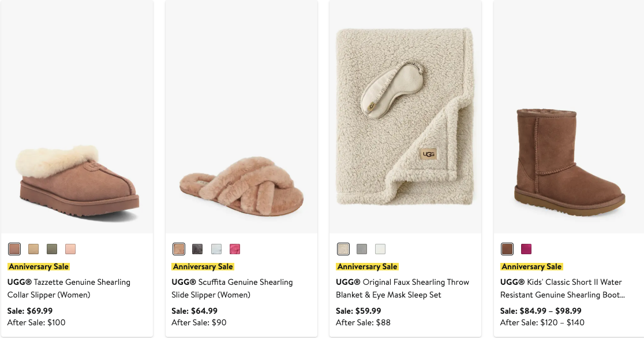Select the tan Scuffita slide slipper swatch
Screen dimensions: 644x338
click(179, 249)
